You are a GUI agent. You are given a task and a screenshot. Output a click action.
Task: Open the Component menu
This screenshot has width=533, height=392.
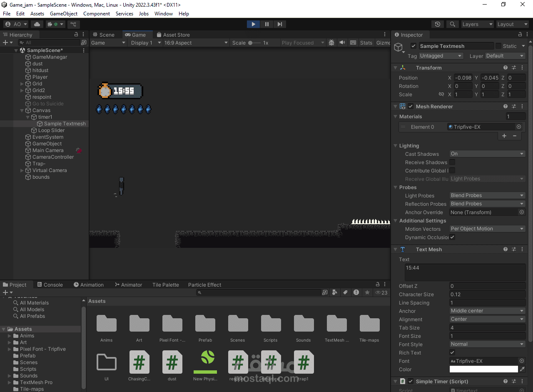click(x=97, y=14)
